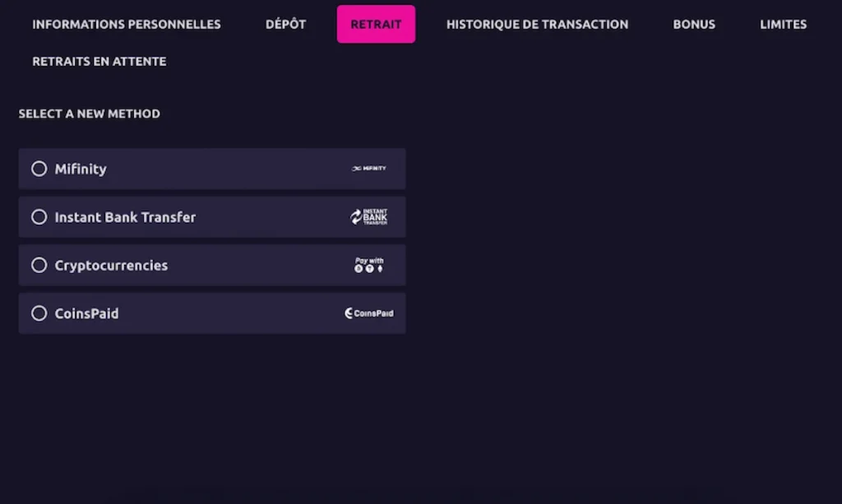
Task: Go to Historique de Transaction tab
Action: click(x=537, y=24)
